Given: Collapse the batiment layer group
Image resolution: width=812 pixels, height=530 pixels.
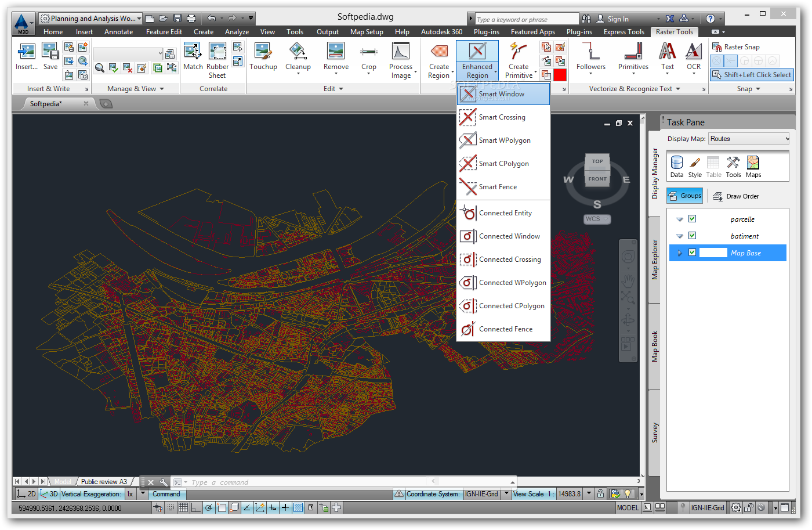Looking at the screenshot, I should 680,236.
